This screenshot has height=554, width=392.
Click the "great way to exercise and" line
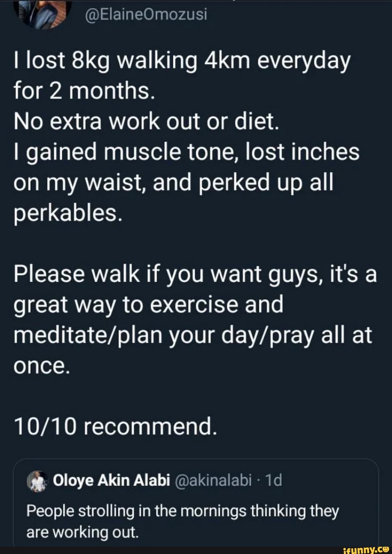[148, 304]
